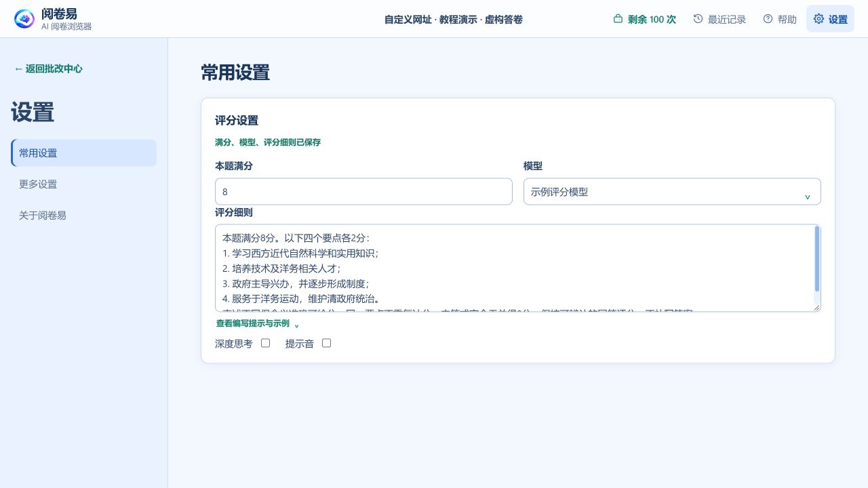Click the settings gear icon
The width and height of the screenshot is (868, 488).
click(818, 19)
